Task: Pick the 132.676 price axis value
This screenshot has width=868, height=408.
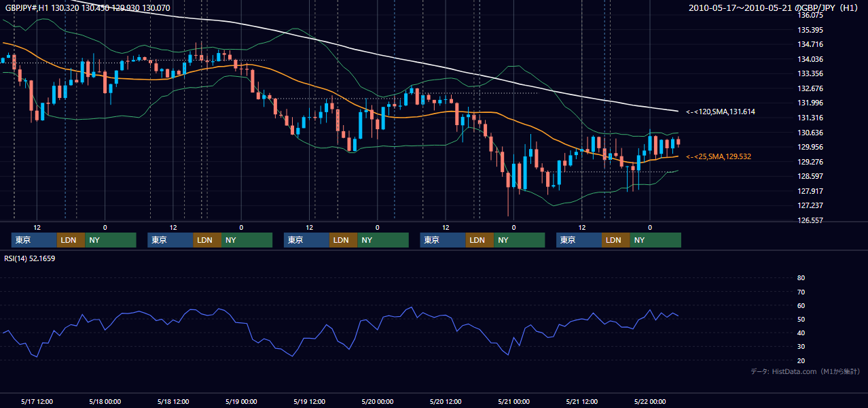Action: [811, 89]
